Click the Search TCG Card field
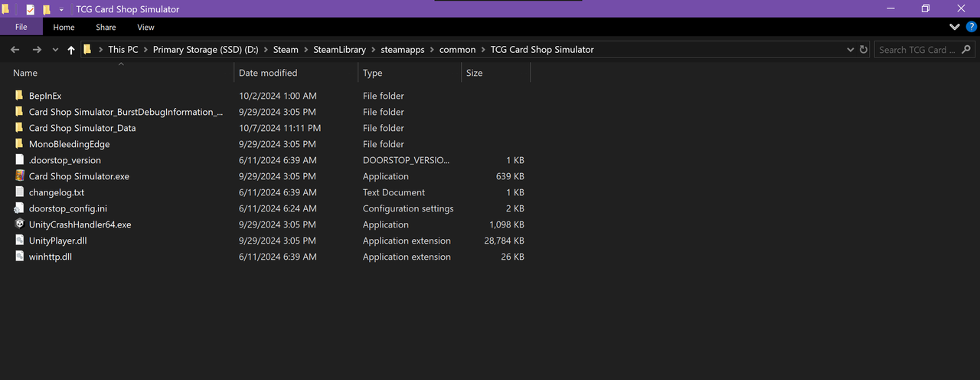The width and height of the screenshot is (980, 380). (924, 50)
